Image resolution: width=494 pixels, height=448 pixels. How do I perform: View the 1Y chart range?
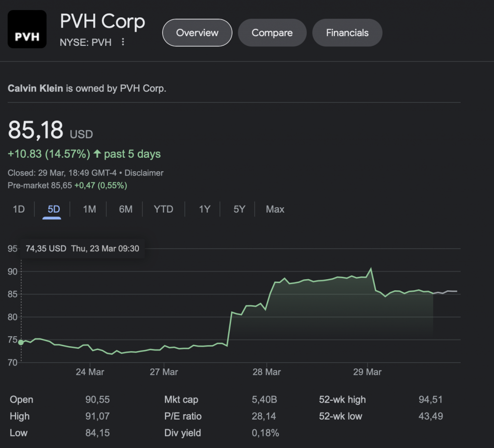point(205,209)
